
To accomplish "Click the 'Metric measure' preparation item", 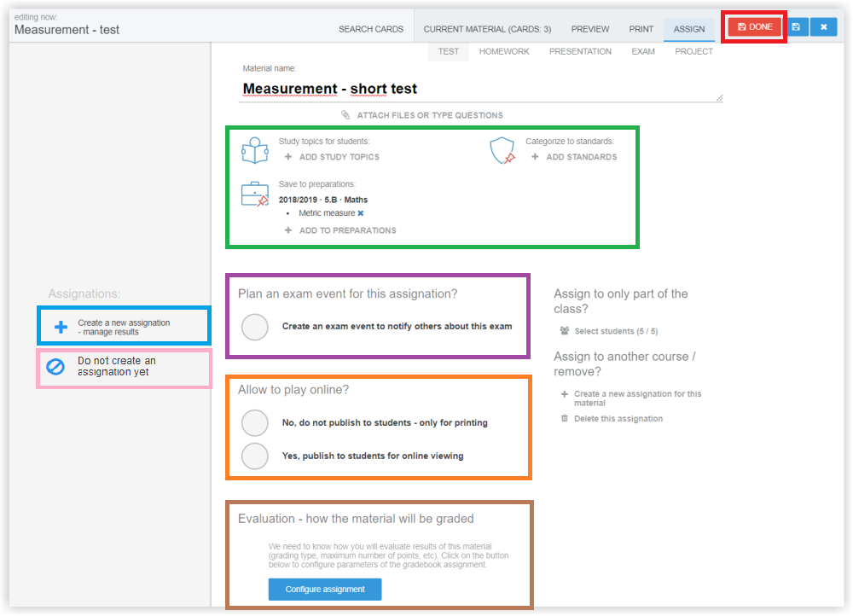I will [327, 213].
